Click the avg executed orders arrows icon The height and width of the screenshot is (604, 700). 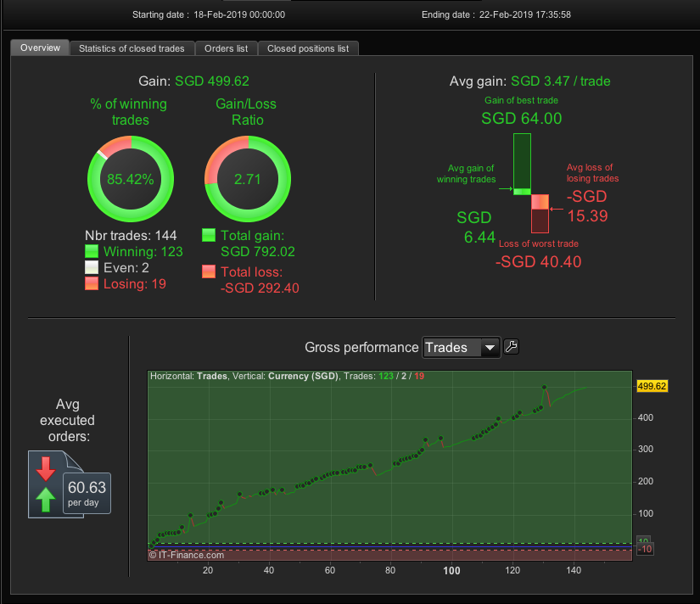pos(46,484)
